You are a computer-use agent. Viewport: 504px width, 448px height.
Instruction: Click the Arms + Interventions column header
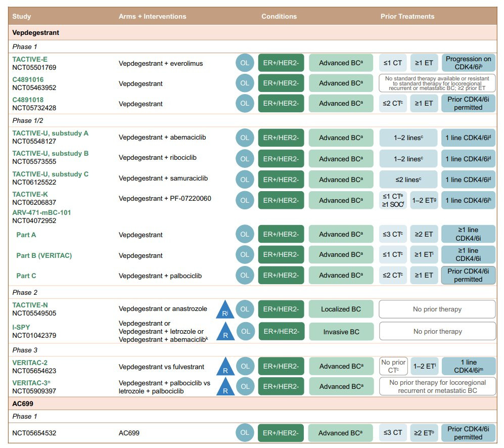click(x=152, y=16)
